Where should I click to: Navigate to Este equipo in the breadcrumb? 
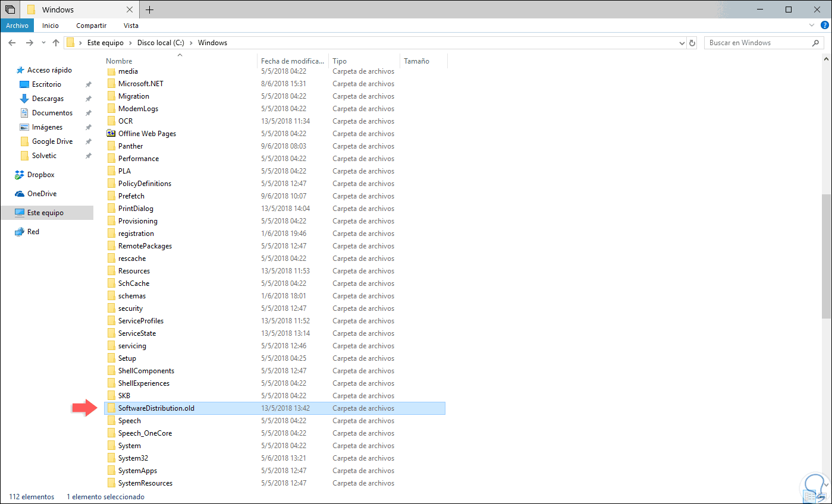(x=105, y=43)
